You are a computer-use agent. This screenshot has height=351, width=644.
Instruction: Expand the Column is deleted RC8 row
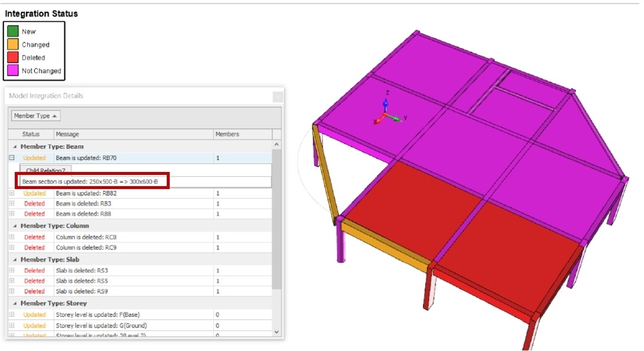(11, 237)
